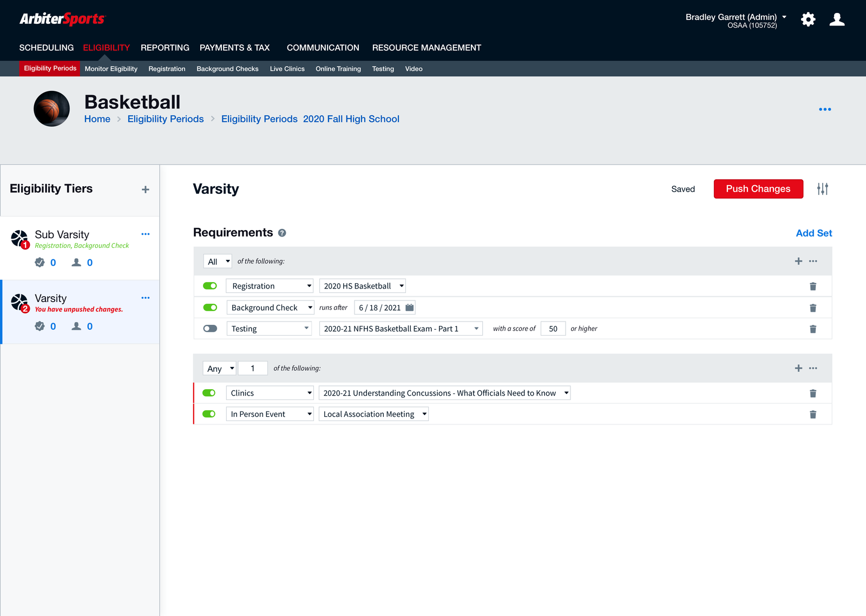Add requirement to the All set
The height and width of the screenshot is (616, 866).
click(x=798, y=261)
